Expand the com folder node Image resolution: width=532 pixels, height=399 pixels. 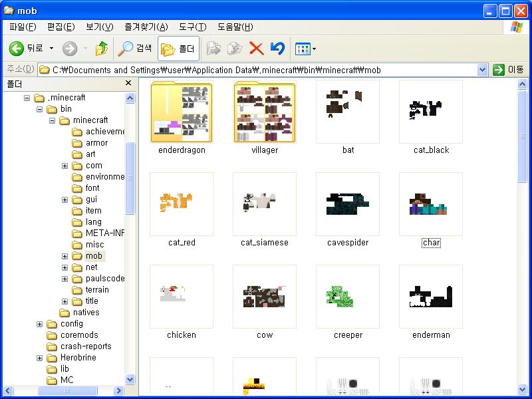(x=65, y=166)
